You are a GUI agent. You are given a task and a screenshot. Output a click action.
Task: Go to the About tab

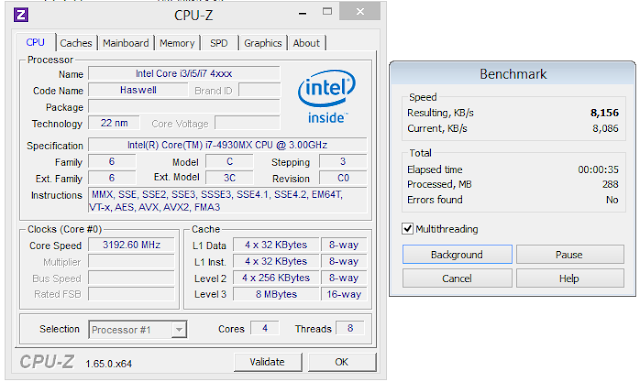pyautogui.click(x=307, y=43)
